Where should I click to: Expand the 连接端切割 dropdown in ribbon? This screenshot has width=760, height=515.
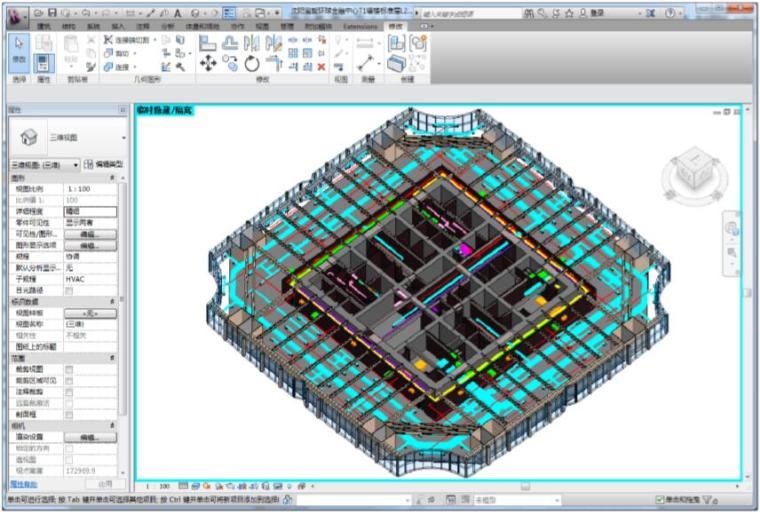153,40
